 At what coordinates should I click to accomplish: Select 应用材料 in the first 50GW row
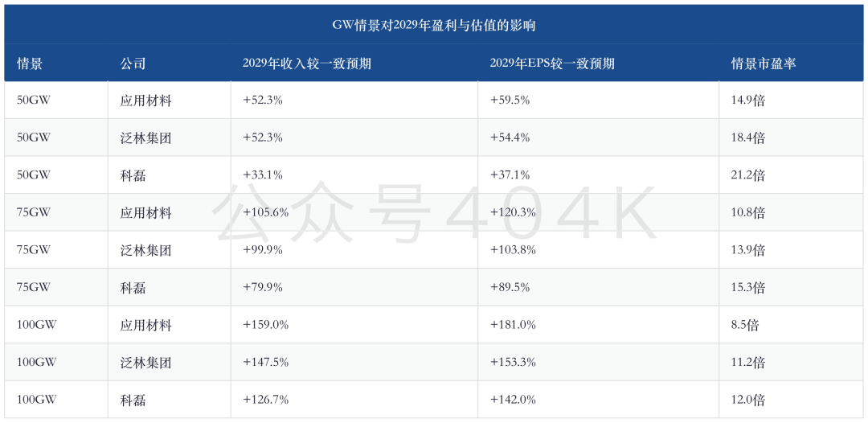pos(145,101)
